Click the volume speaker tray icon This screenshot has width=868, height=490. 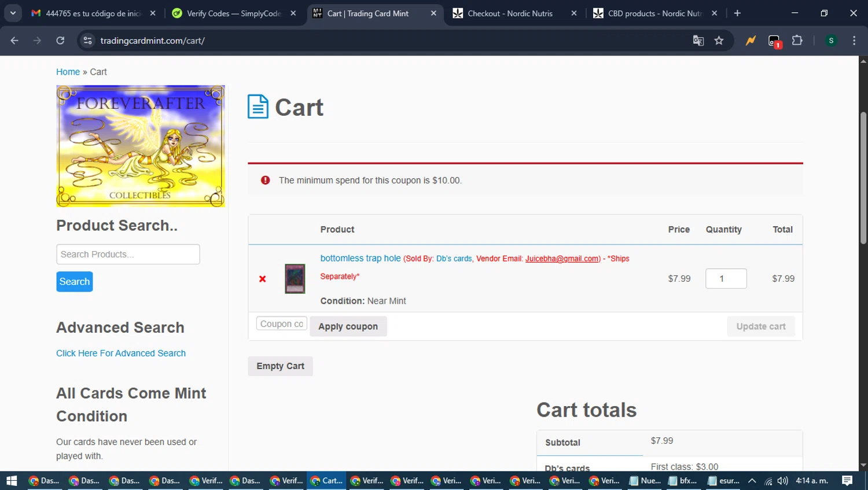(x=783, y=481)
